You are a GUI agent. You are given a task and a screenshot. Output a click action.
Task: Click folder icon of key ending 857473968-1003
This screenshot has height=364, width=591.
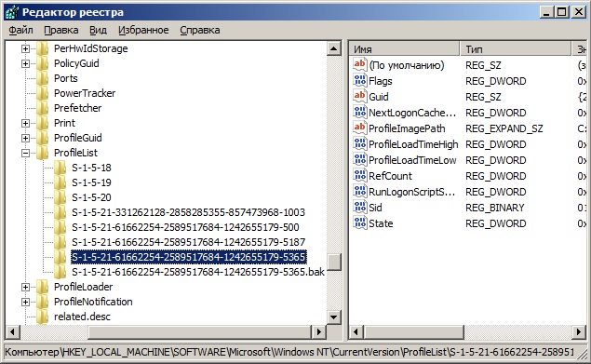tap(60, 212)
